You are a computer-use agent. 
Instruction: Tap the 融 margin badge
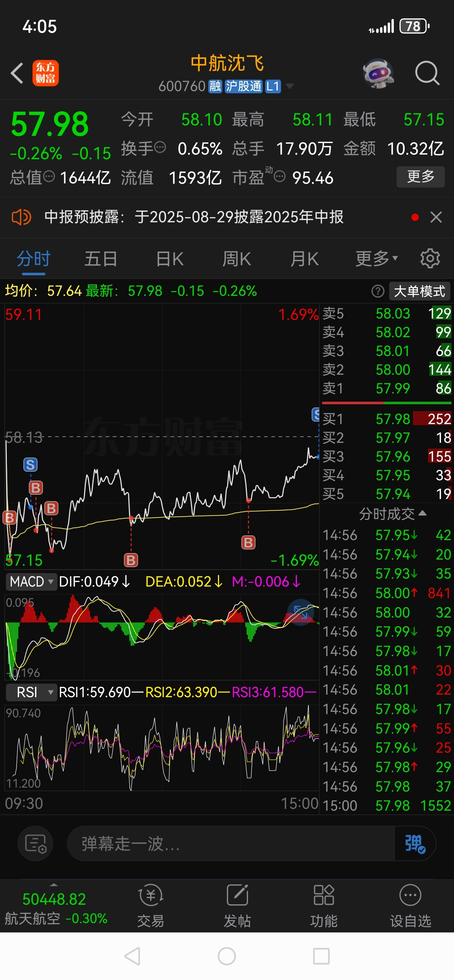(215, 86)
